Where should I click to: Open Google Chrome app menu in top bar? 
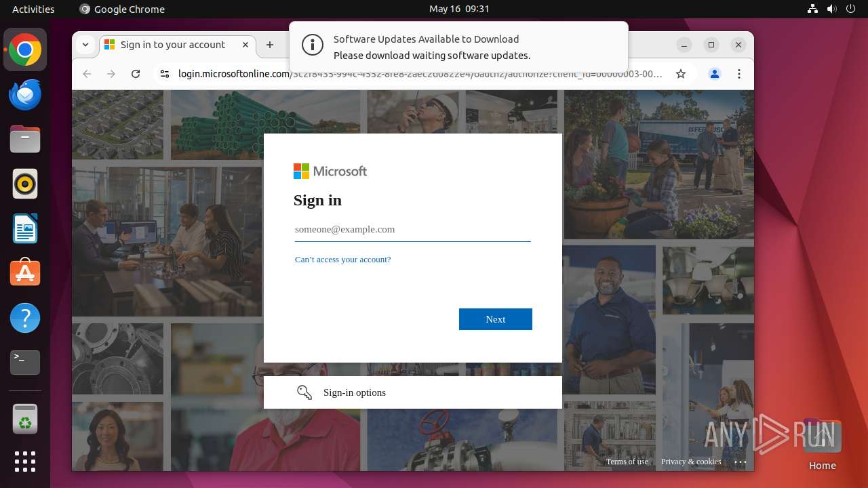122,9
